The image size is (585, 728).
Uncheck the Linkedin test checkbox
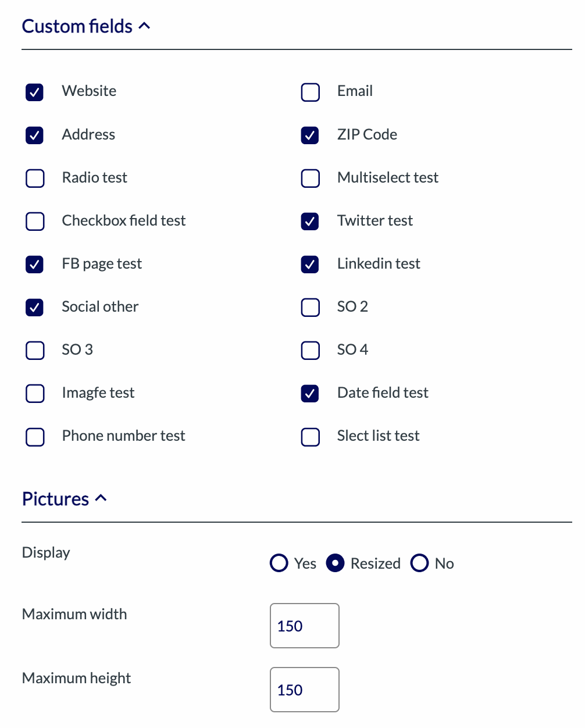pyautogui.click(x=310, y=264)
